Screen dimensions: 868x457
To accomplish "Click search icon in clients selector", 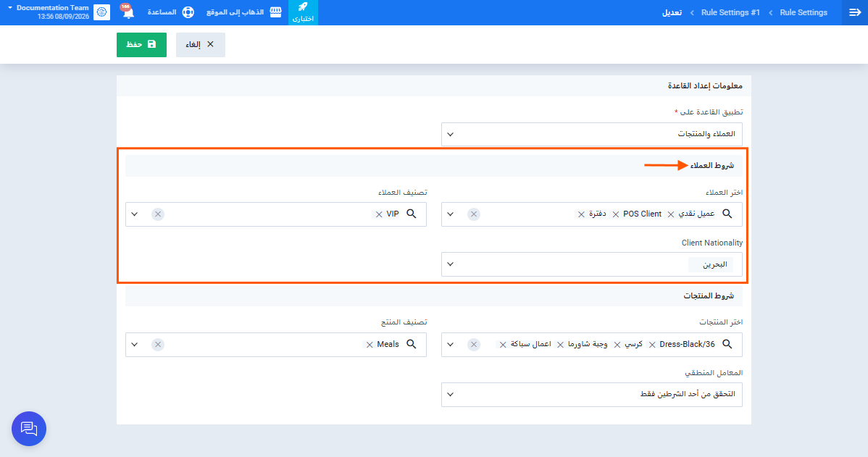I will [x=727, y=214].
